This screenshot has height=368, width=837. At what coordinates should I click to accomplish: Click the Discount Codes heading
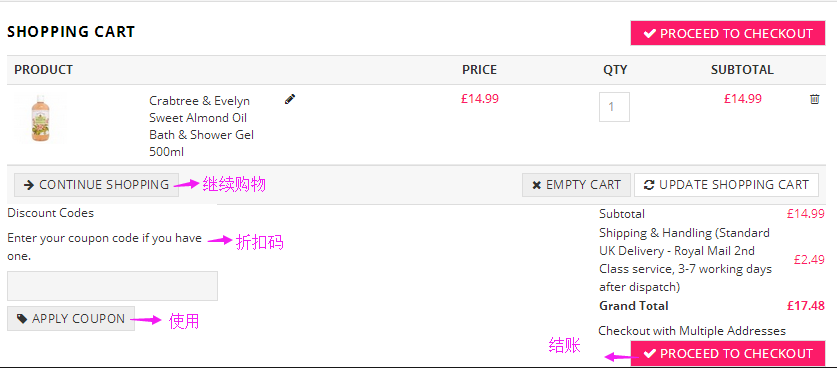click(x=50, y=213)
